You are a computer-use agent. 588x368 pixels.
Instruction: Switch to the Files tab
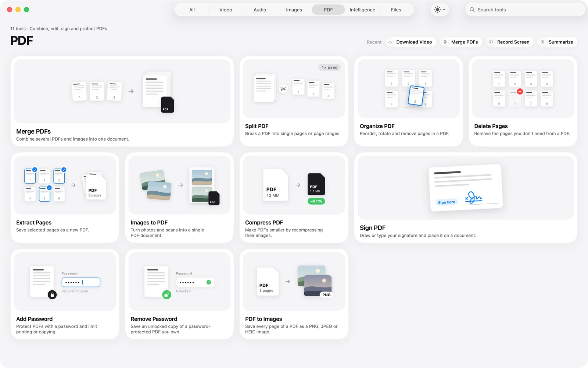pyautogui.click(x=396, y=10)
